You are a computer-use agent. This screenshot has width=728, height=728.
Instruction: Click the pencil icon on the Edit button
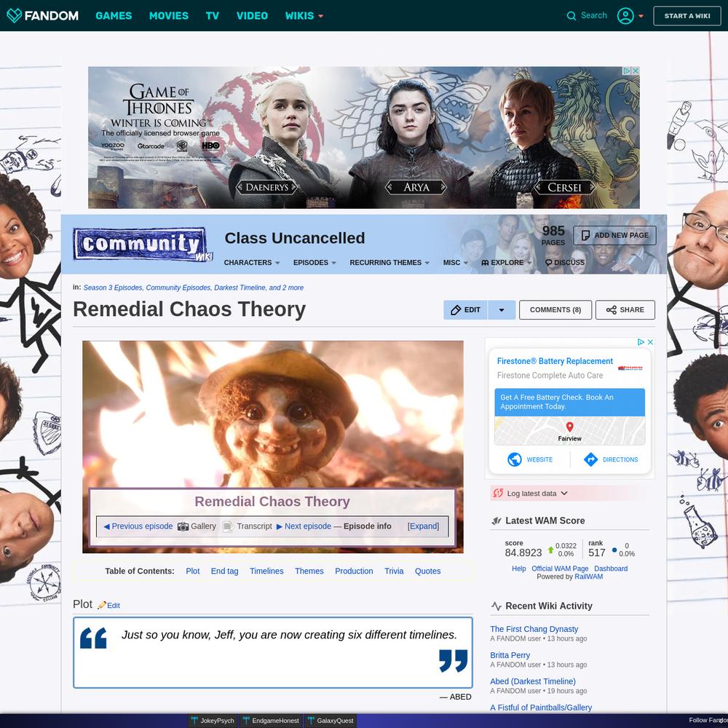point(456,309)
